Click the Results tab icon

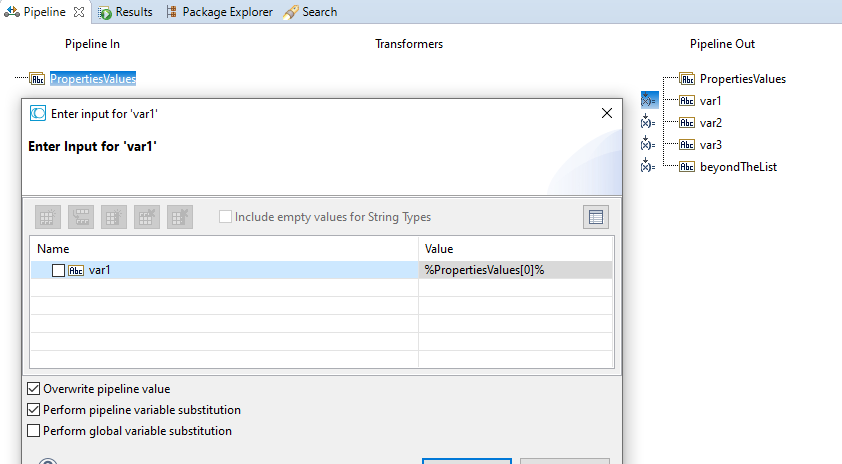[105, 12]
